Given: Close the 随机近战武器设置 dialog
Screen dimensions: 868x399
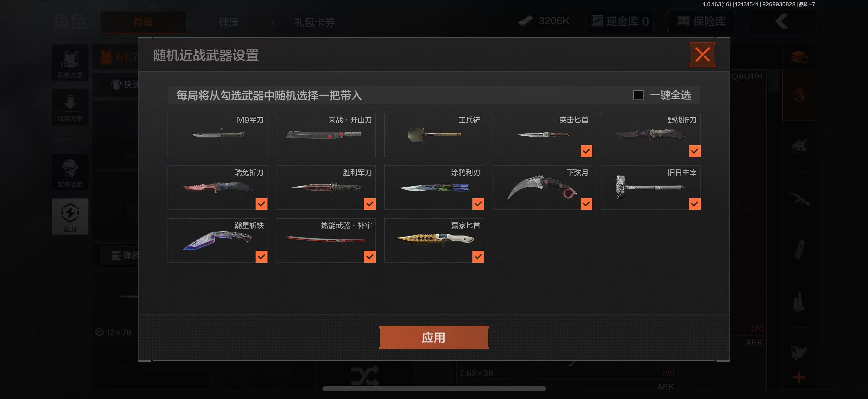Looking at the screenshot, I should (702, 55).
